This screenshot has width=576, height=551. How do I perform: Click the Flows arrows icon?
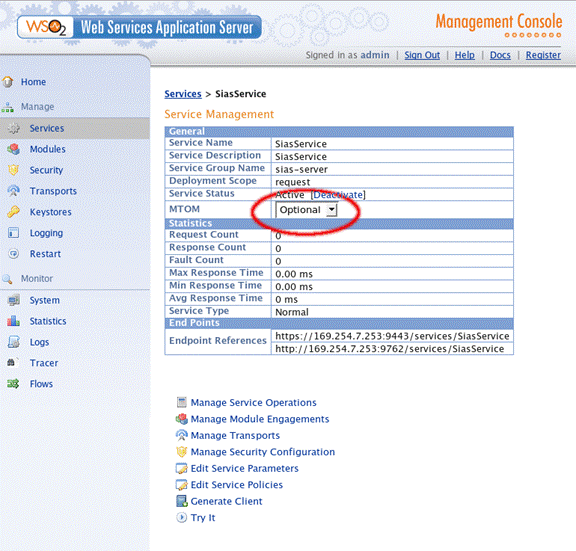point(13,384)
